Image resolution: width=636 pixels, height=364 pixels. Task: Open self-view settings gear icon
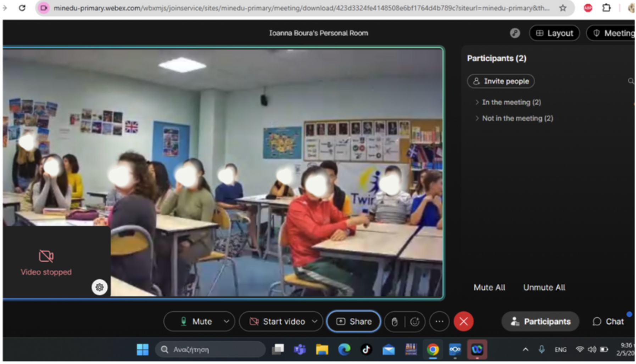100,287
